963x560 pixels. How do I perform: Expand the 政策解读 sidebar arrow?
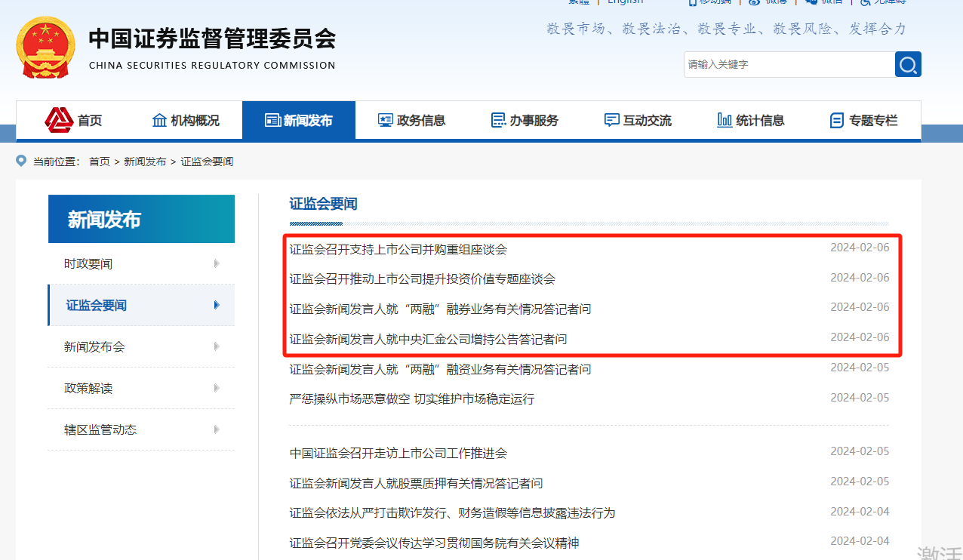pos(217,388)
